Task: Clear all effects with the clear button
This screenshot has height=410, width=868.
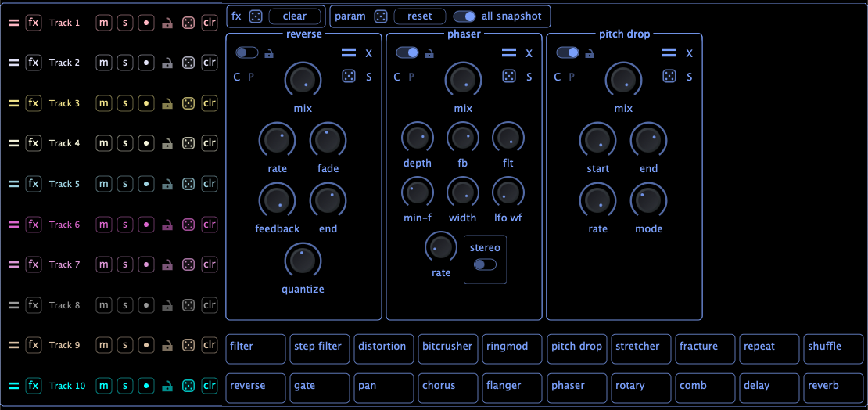Action: coord(295,16)
